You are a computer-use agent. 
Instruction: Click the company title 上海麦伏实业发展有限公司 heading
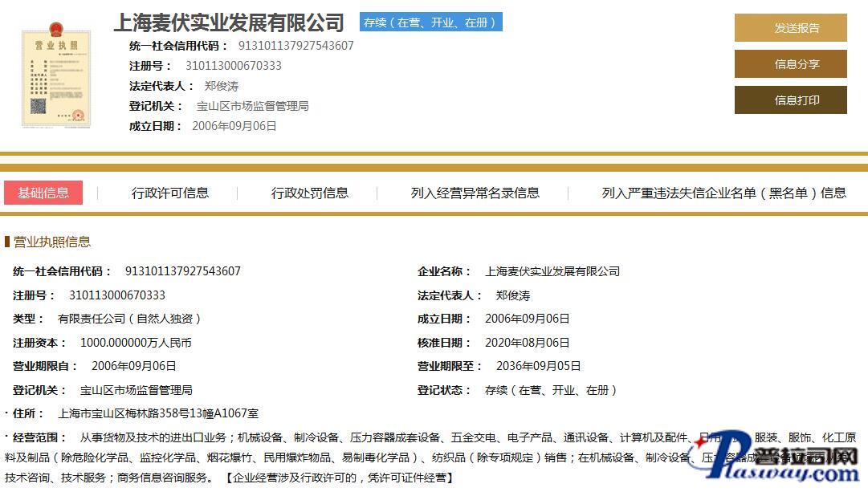229,22
